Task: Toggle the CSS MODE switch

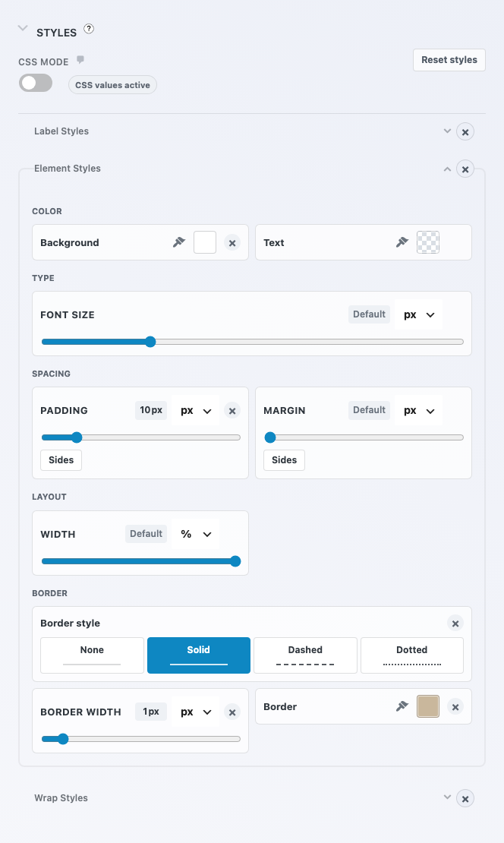Action: [x=36, y=83]
